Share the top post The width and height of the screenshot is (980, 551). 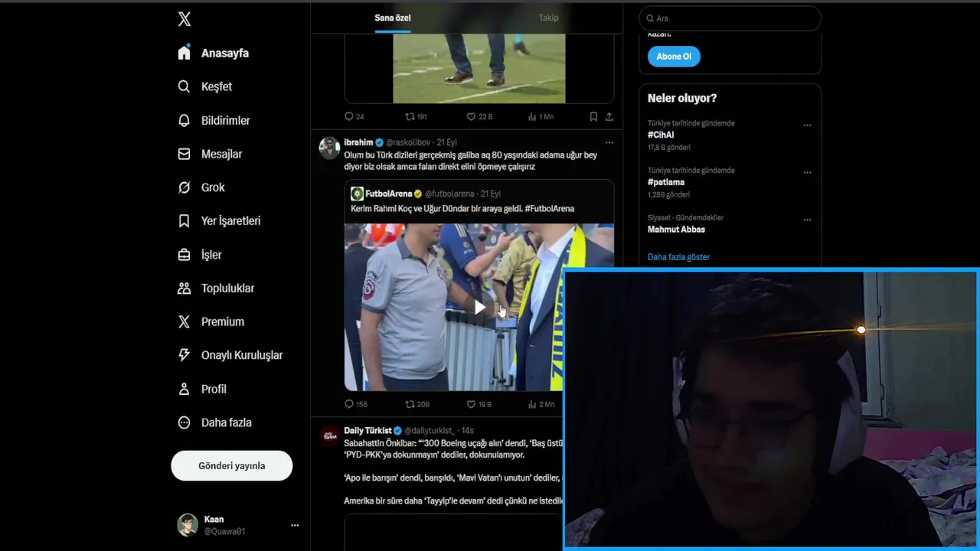coord(609,117)
